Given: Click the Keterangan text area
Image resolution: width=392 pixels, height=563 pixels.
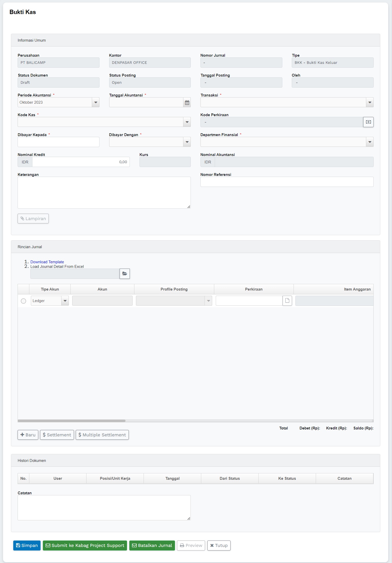Looking at the screenshot, I should [104, 193].
